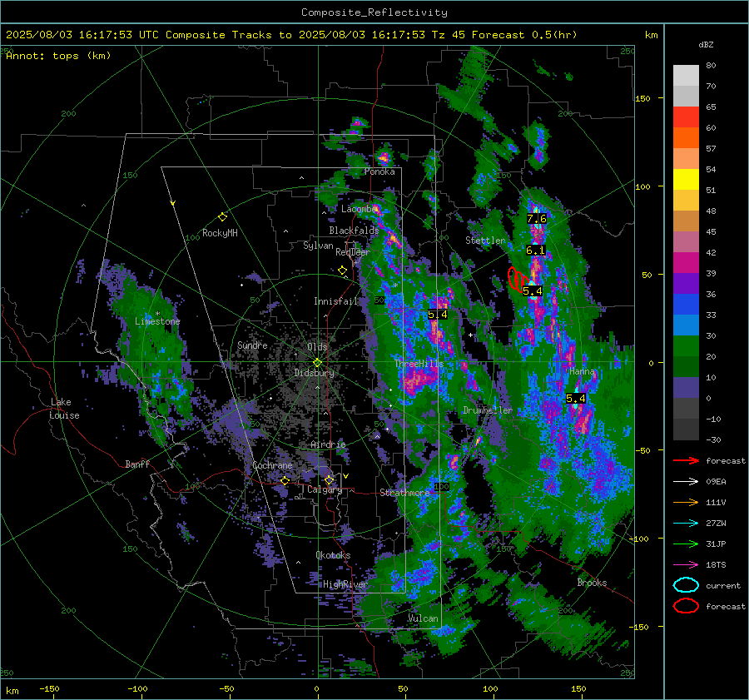Click the Cochrane town label
The height and width of the screenshot is (700, 749).
point(272,465)
